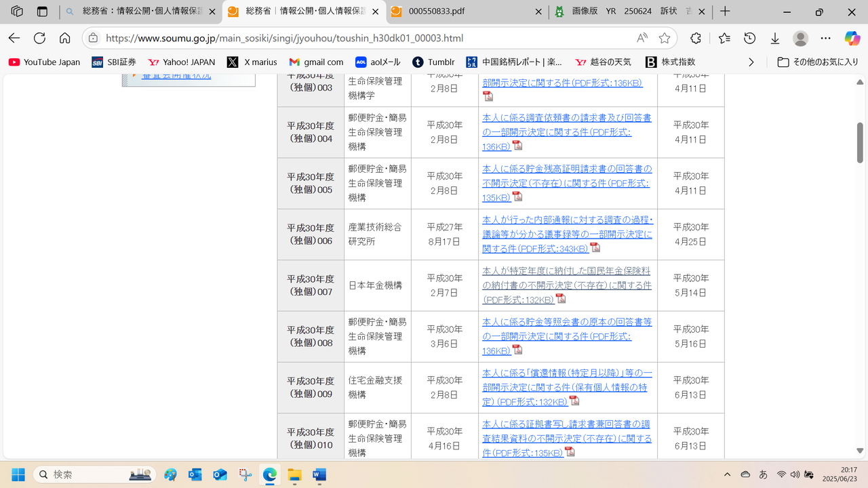Open PDF icon for 平成30年度(独個)009 row
The width and height of the screenshot is (868, 488).
574,401
